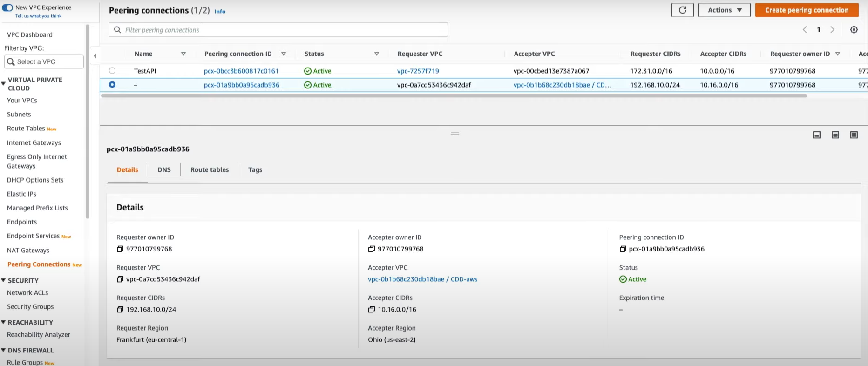Copy Requester CIDR 192.168.10.0/24
The image size is (868, 366).
[x=120, y=310]
